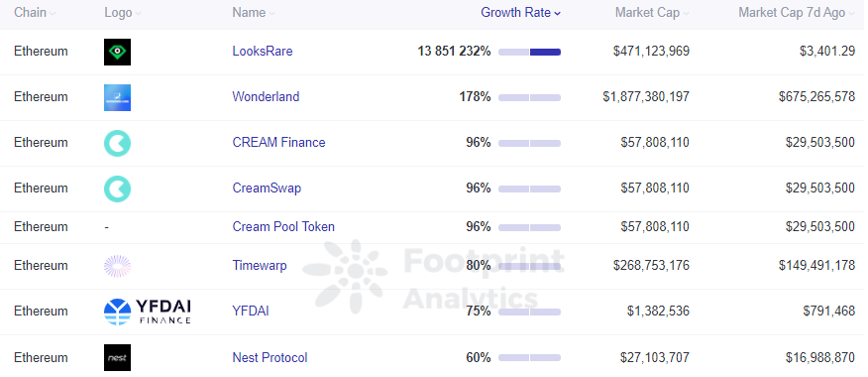Click the Timewarp purple burst logo
The image size is (868, 377).
pos(117,266)
